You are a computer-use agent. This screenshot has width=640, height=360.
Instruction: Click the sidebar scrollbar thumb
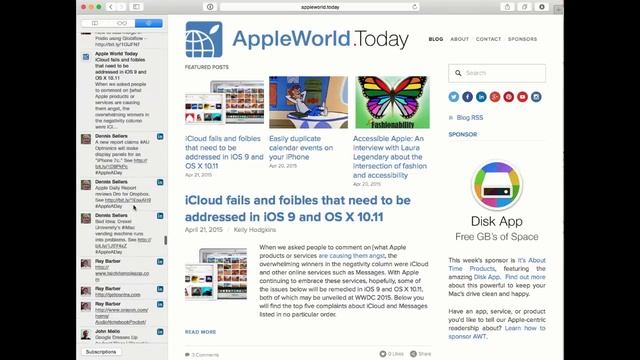(x=166, y=240)
